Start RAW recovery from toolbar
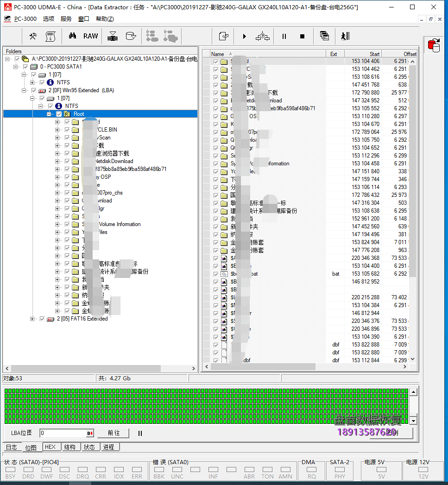Viewport: 448px width, 485px height. coord(90,36)
